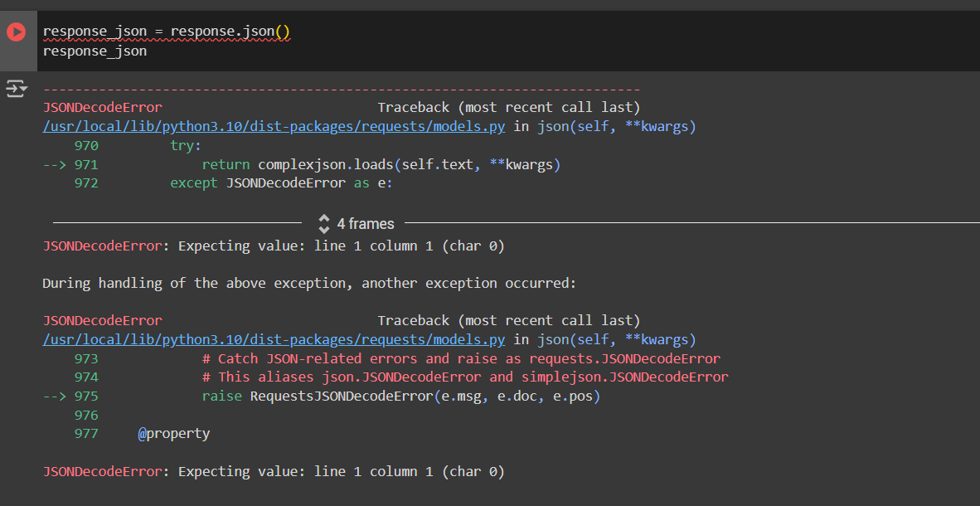The image size is (980, 506).
Task: Click comment 'This aliases json.JSONDecodeError'
Action: [465, 377]
